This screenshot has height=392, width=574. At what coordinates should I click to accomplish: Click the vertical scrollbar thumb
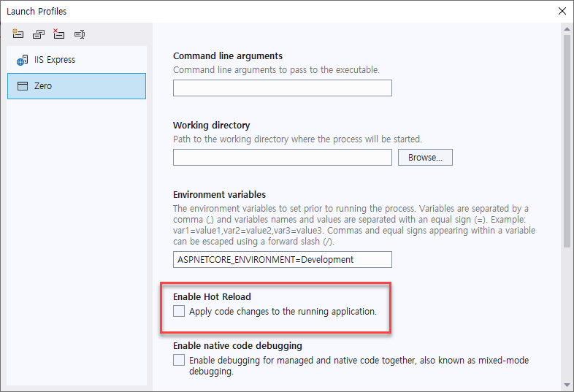coord(566,139)
